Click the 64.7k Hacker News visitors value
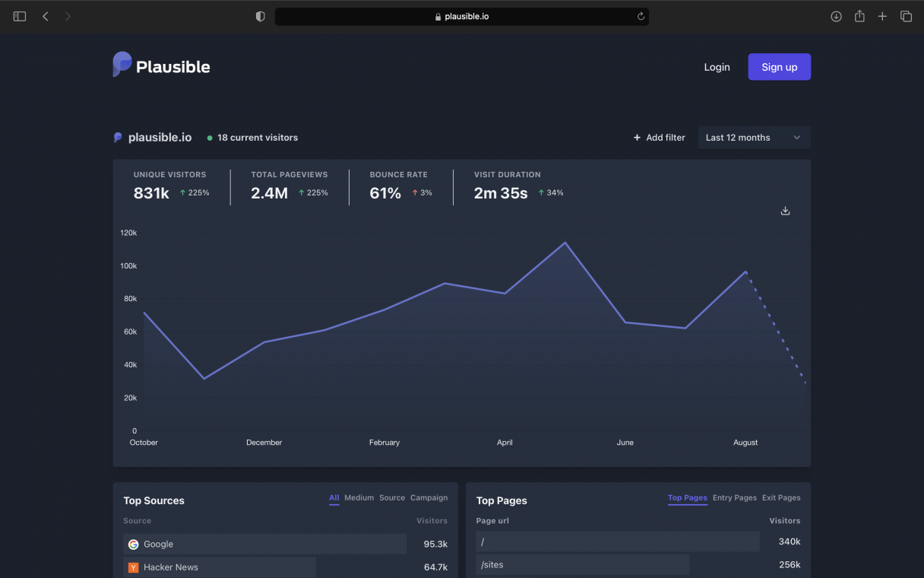924x578 pixels. coord(435,567)
